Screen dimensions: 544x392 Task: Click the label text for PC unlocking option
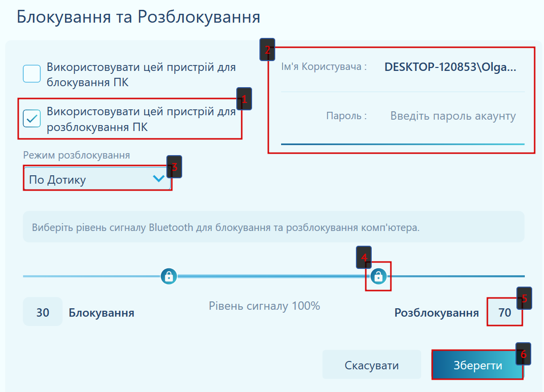[141, 119]
